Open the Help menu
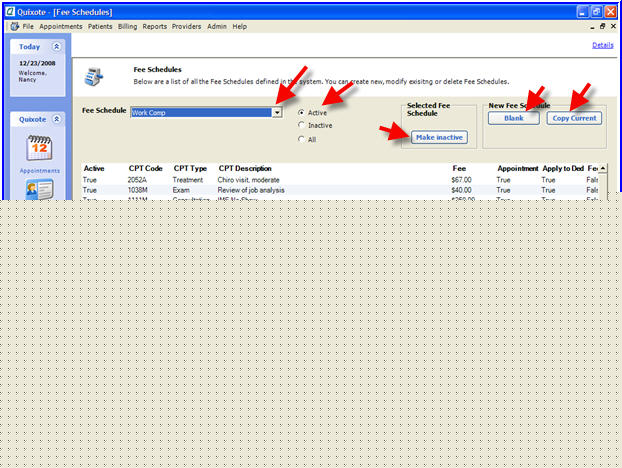 240,27
